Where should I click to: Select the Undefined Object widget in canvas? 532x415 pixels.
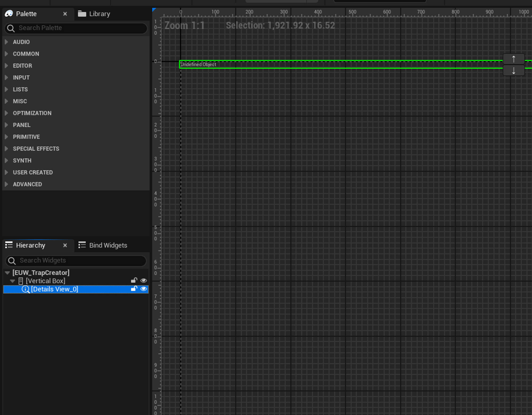[319, 65]
